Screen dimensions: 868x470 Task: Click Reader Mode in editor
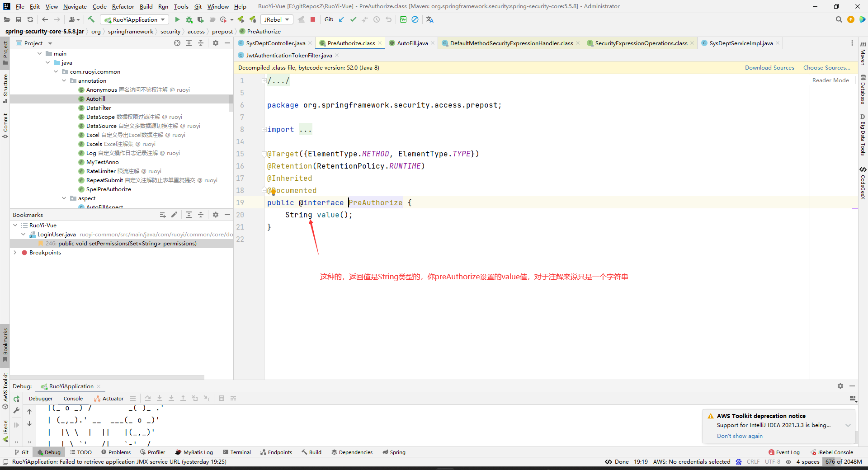830,80
